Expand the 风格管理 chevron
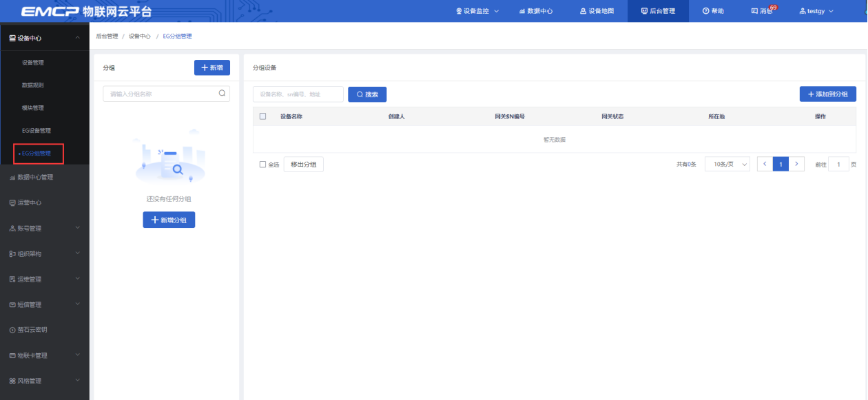 pyautogui.click(x=77, y=380)
